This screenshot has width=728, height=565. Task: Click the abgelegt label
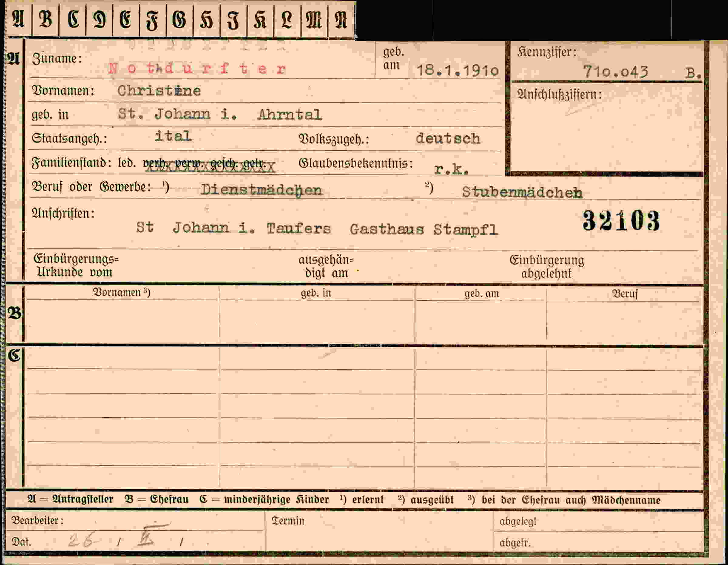point(518,522)
